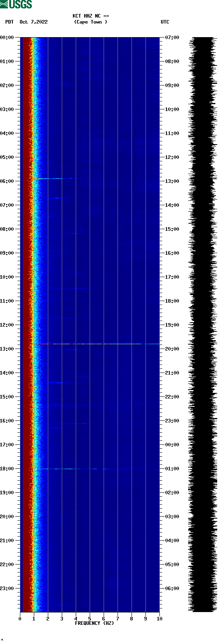Image resolution: width=220 pixels, height=644 pixels.
Task: Click the frequency axis '2' tick label
Action: tap(48, 619)
